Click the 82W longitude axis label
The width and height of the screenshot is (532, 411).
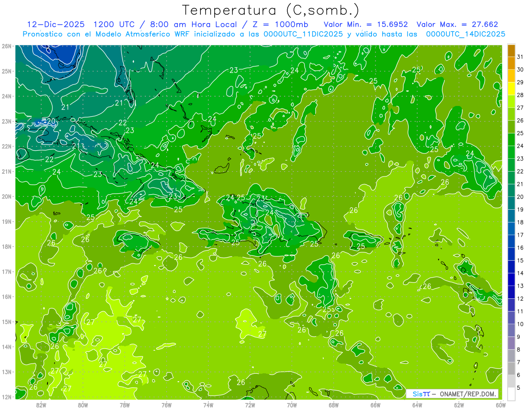(41, 405)
